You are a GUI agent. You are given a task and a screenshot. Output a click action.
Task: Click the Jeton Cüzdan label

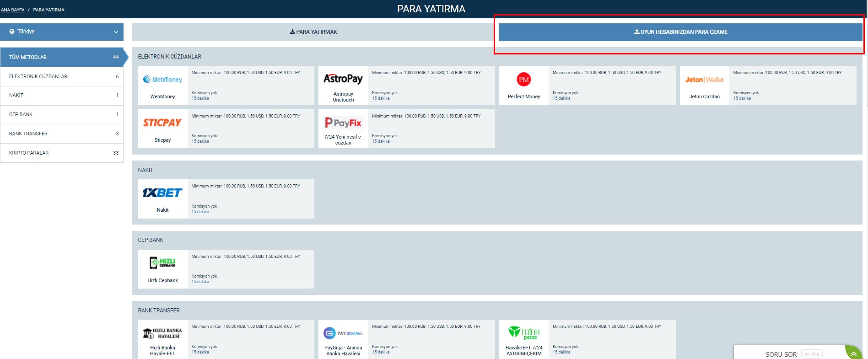coord(704,96)
